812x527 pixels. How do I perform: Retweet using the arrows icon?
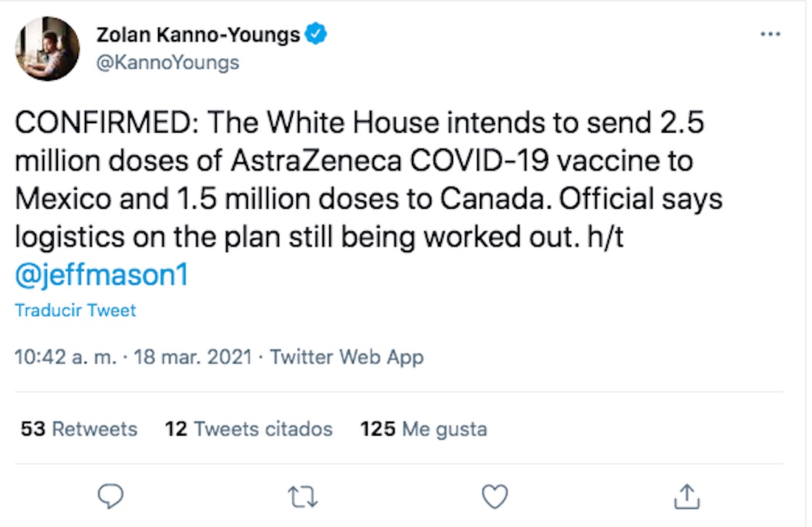pyautogui.click(x=302, y=497)
